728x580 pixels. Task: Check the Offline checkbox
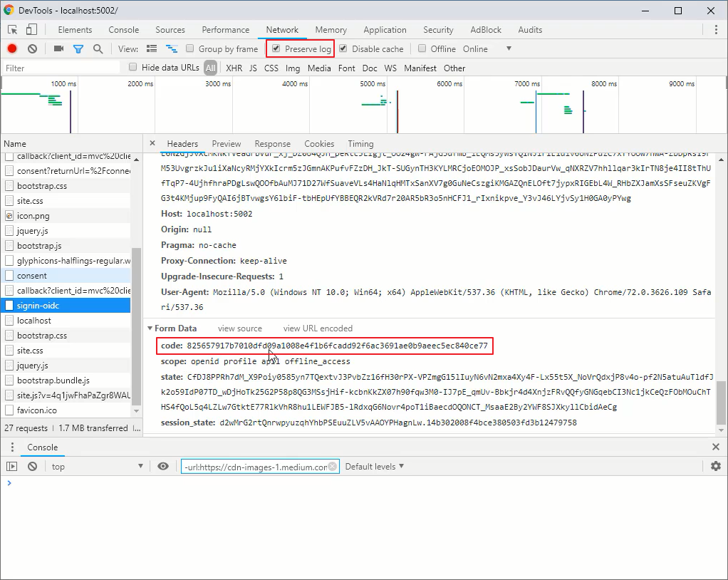(x=422, y=48)
